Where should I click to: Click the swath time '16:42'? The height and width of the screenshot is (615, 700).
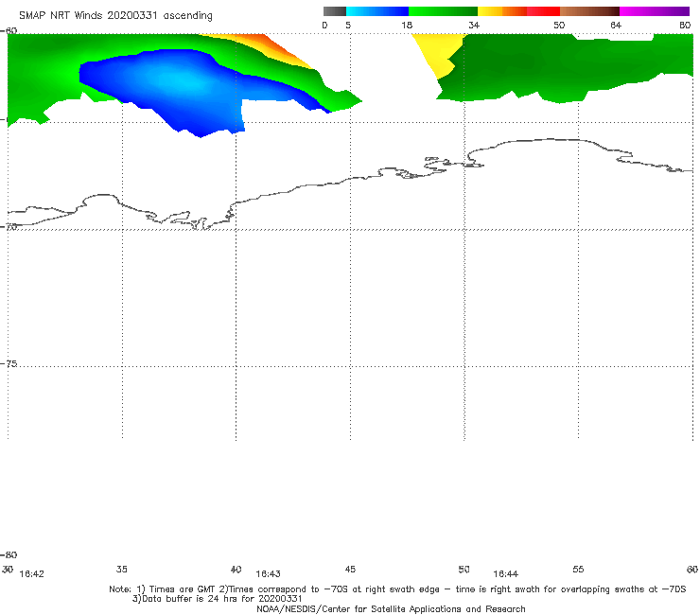[32, 574]
